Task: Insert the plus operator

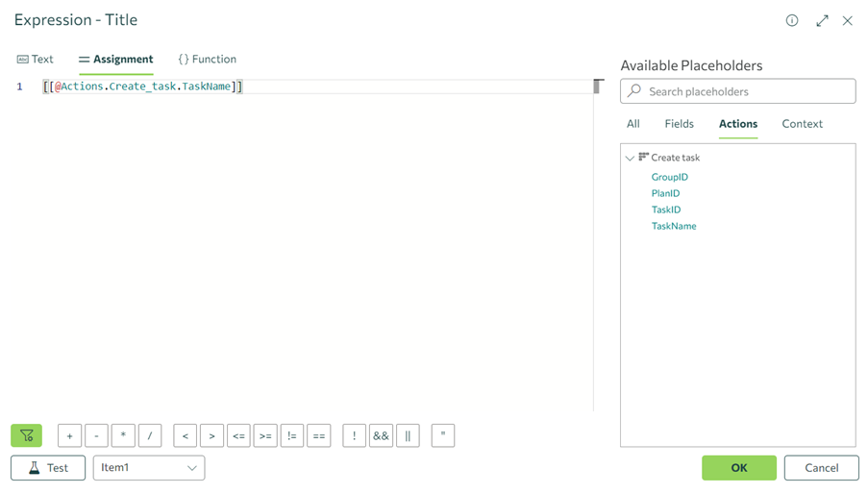Action: [69, 436]
